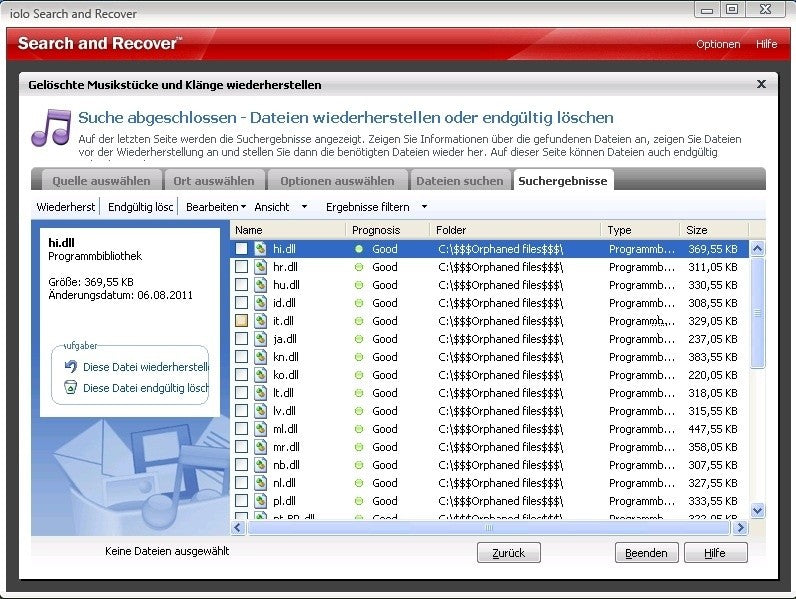Sort the list by the Prognosis column

pyautogui.click(x=388, y=230)
